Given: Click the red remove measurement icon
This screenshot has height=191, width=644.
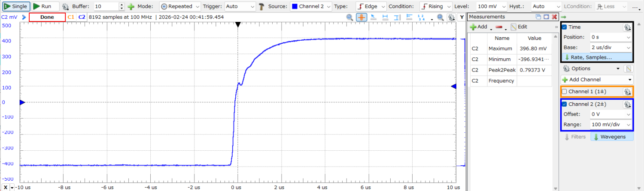Looking at the screenshot, I should (x=499, y=27).
